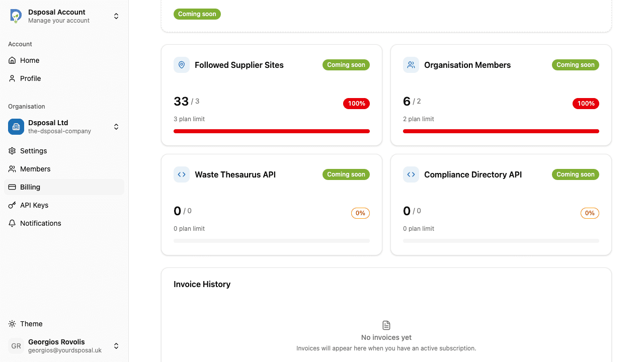Image resolution: width=644 pixels, height=362 pixels.
Task: Select the Organisation Members group icon
Action: 411,64
